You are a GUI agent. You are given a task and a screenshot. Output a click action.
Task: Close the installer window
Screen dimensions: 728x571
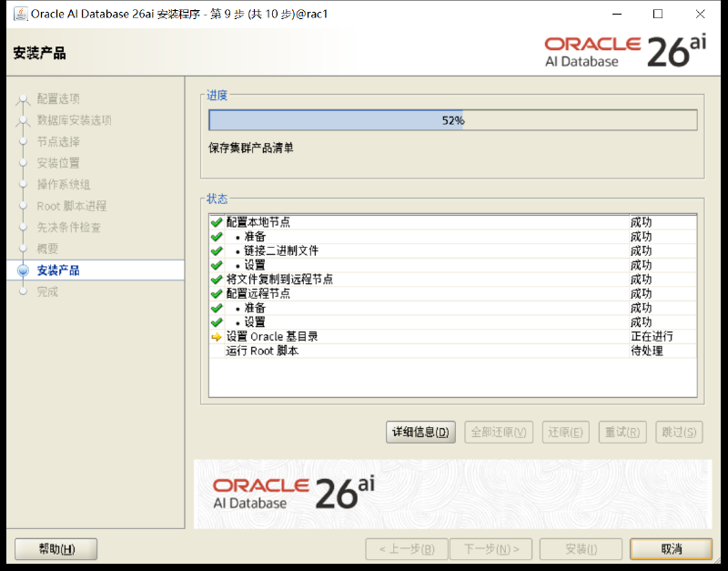tap(700, 14)
